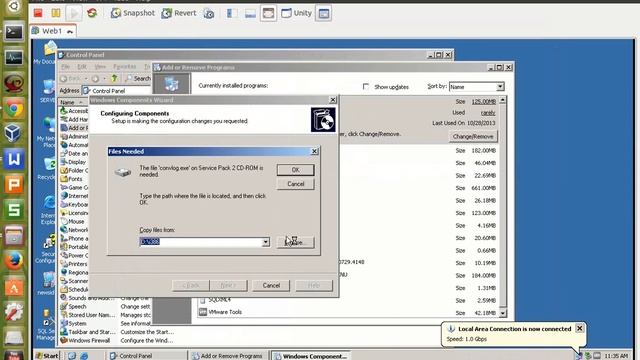
Task: Click OK in Files Needed dialog
Action: pyautogui.click(x=296, y=170)
